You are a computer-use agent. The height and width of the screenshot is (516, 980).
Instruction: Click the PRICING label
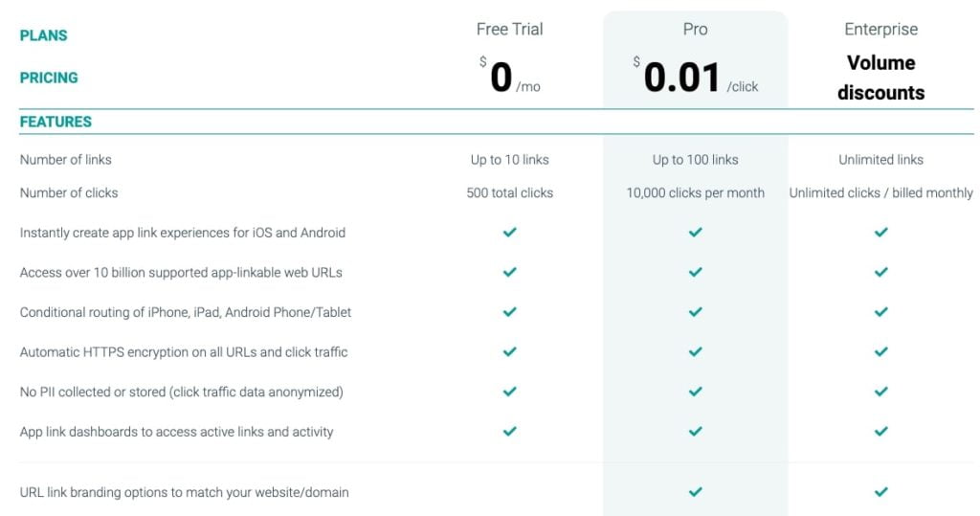tap(49, 78)
